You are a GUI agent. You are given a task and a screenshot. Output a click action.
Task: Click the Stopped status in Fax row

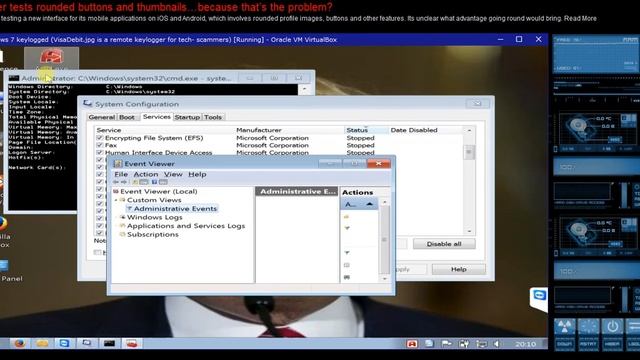point(360,145)
